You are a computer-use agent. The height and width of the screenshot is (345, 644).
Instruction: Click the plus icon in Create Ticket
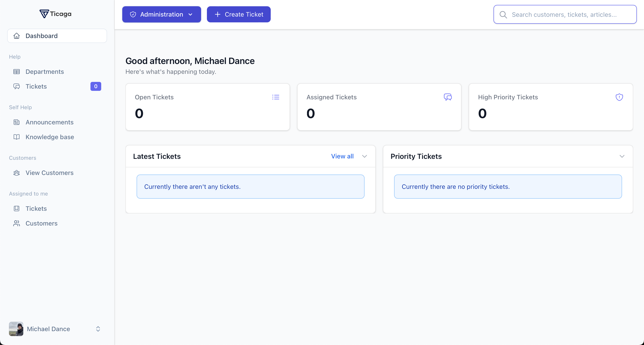[x=217, y=15]
